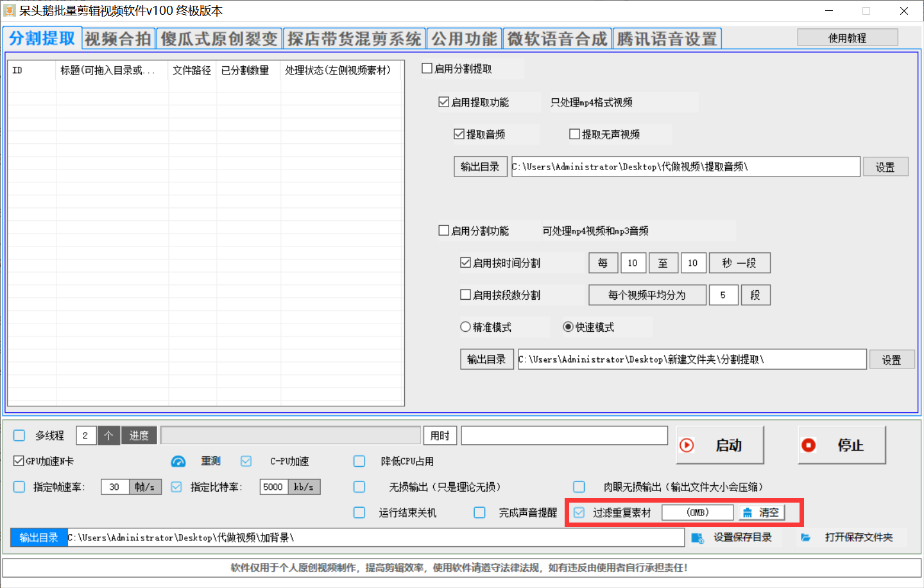The height and width of the screenshot is (588, 924).
Task: Click the 打开保存文件夹 button
Action: 851,537
